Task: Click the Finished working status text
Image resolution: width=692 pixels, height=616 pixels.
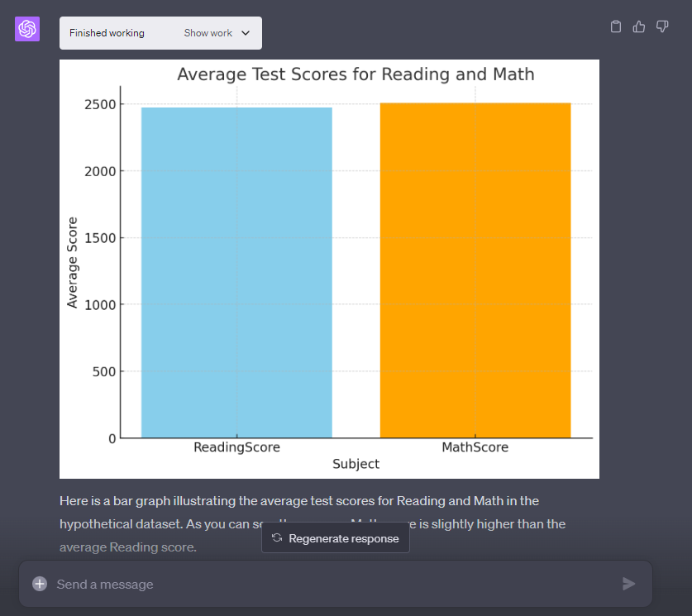Action: point(107,33)
